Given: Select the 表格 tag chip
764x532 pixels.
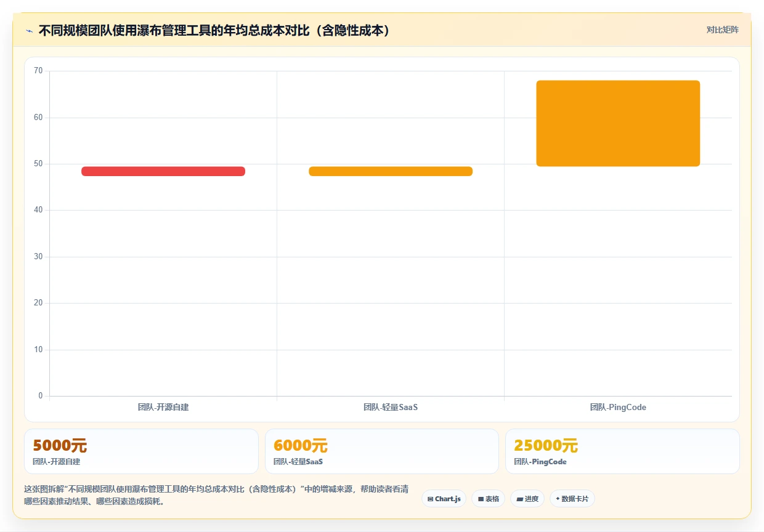Looking at the screenshot, I should click(488, 499).
